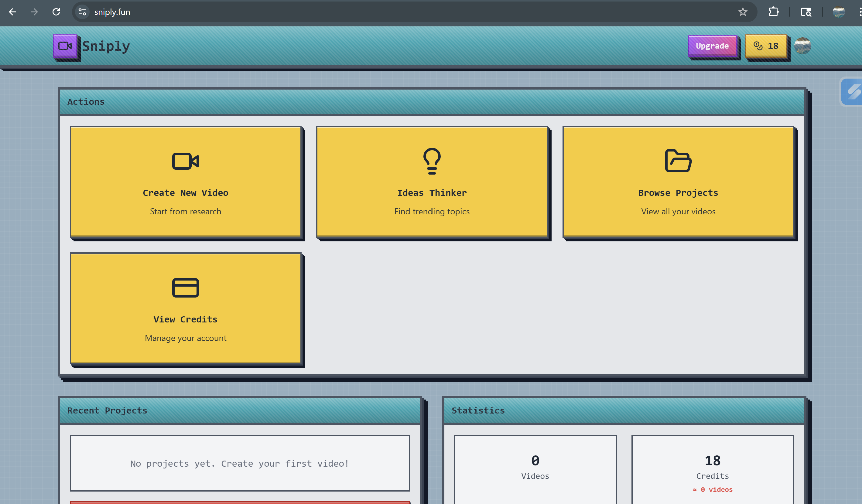Viewport: 862px width, 504px height.
Task: Click the open folder icon on Browse Projects
Action: (678, 161)
